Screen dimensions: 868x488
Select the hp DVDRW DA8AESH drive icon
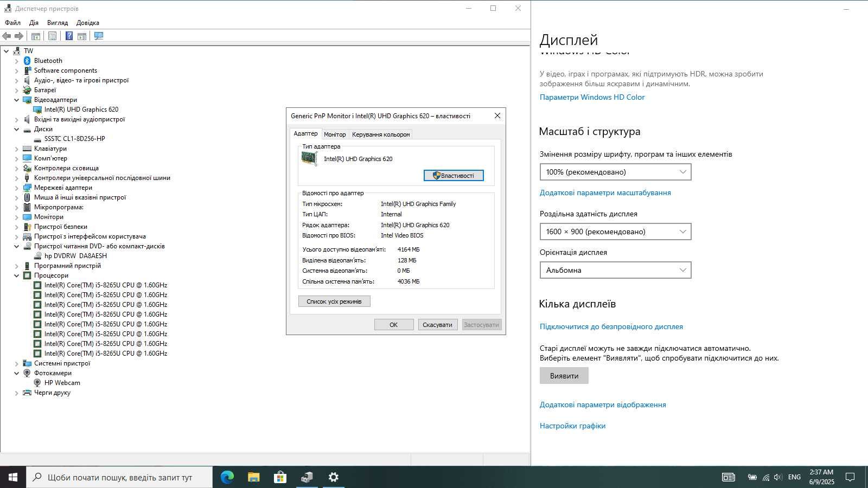pyautogui.click(x=37, y=256)
